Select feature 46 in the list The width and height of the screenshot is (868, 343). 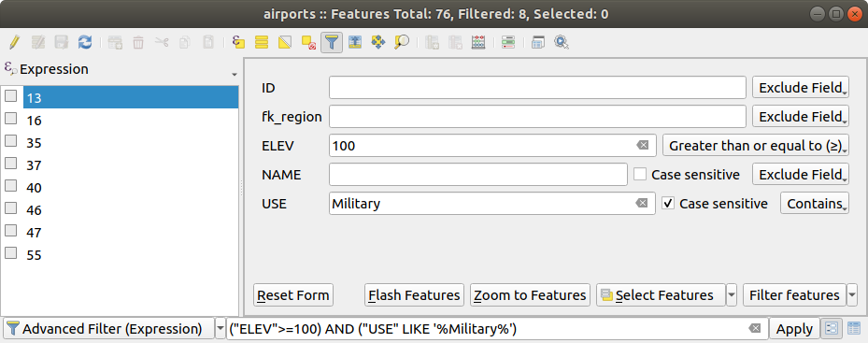pos(34,210)
